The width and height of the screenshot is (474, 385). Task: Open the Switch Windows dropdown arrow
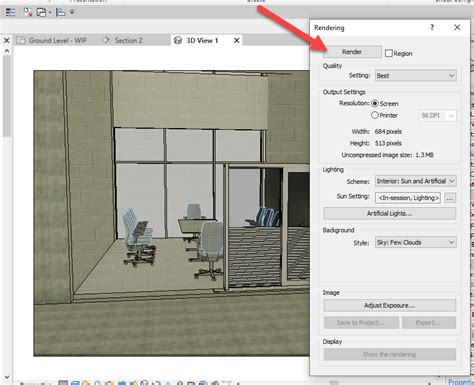[50, 13]
